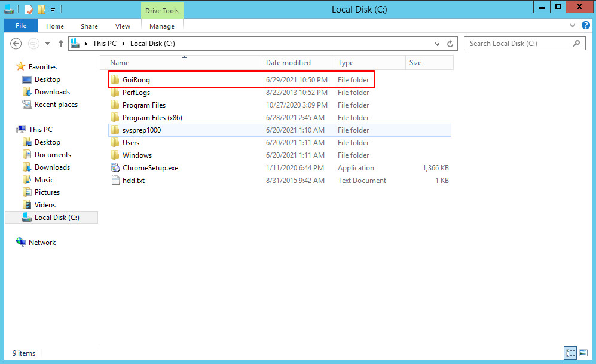Viewport: 596px width, 364px height.
Task: Click the ChromeSetup.exe application icon
Action: [x=115, y=168]
